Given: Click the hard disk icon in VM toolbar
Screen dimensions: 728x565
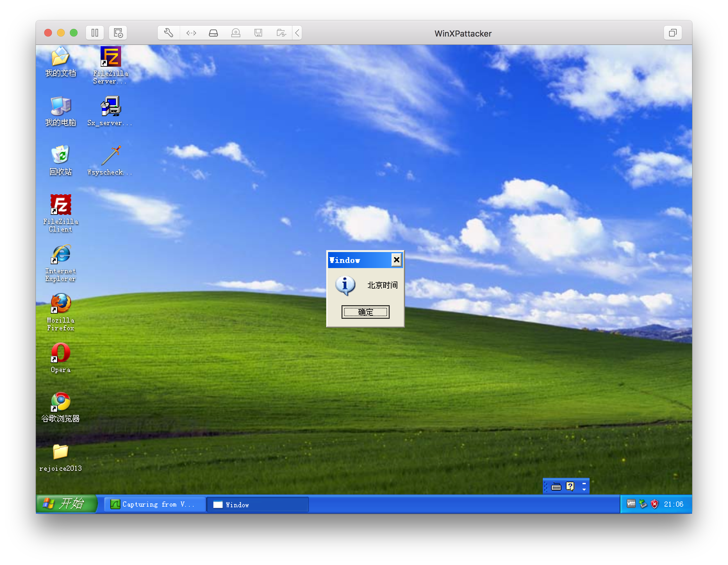Looking at the screenshot, I should coord(213,33).
